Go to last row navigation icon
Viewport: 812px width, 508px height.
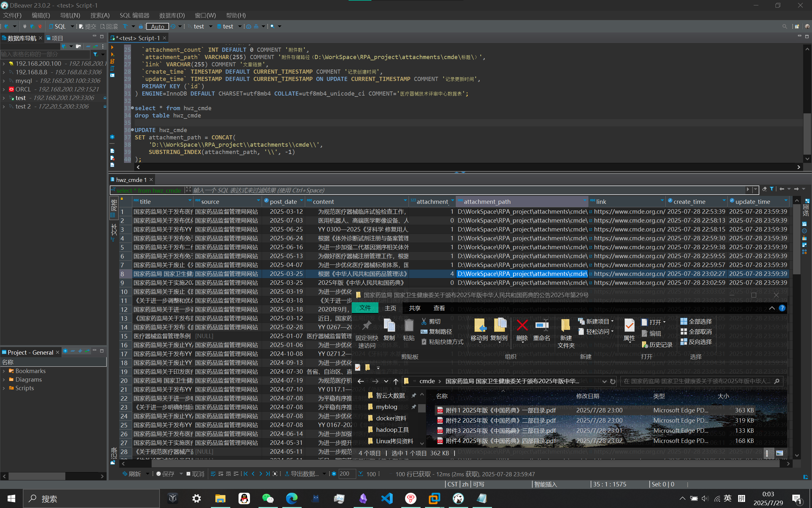(x=268, y=474)
